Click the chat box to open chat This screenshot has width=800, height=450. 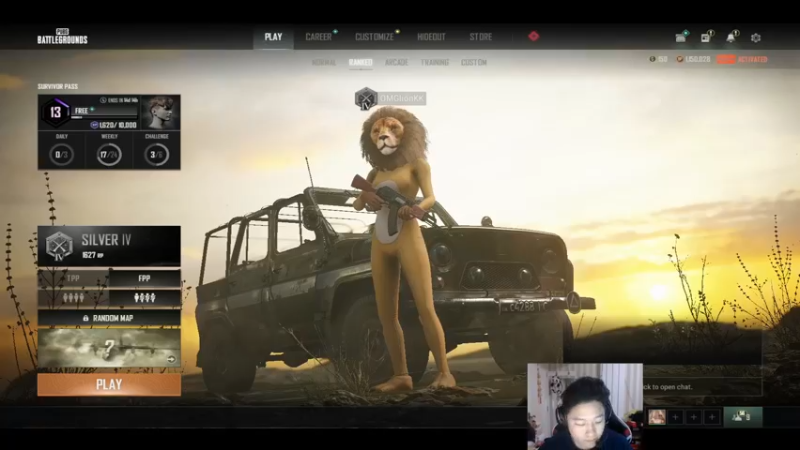[702, 387]
